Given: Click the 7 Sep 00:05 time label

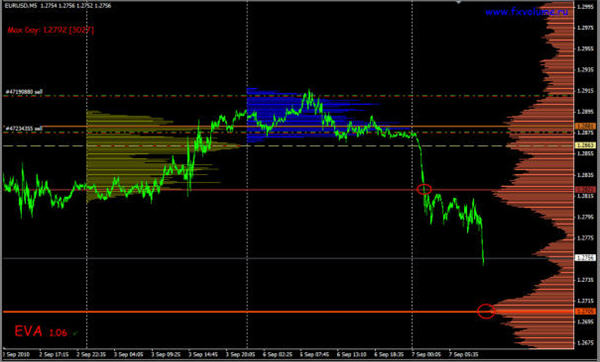Looking at the screenshot, I should [426, 355].
